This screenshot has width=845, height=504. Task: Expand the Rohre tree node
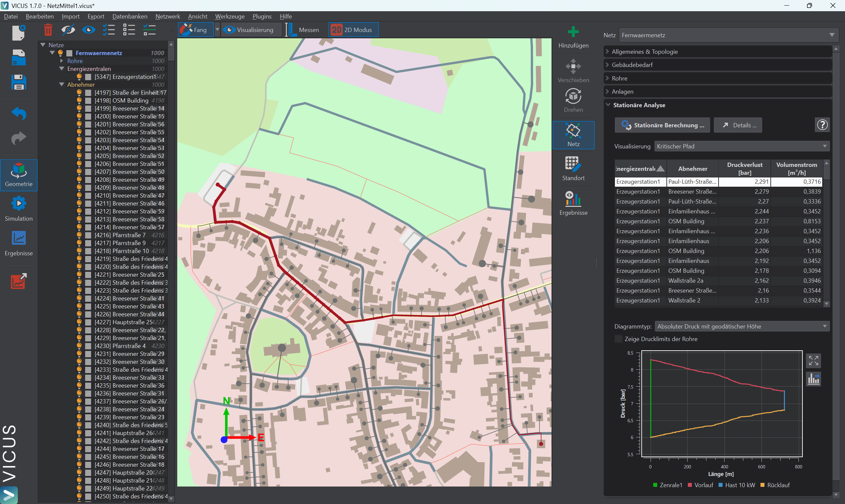(62, 61)
